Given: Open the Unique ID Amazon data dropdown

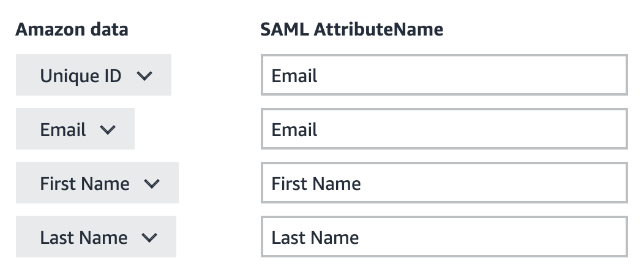Looking at the screenshot, I should (x=94, y=75).
